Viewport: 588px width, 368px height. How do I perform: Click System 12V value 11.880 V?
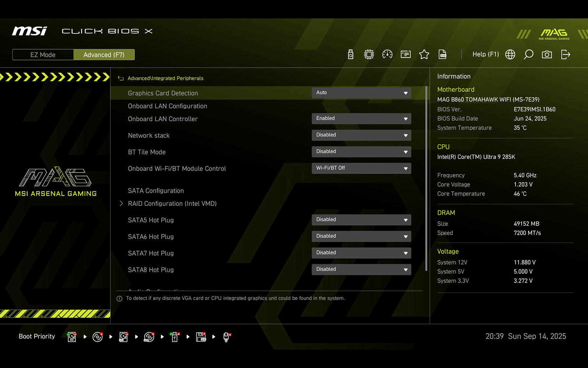[525, 263]
